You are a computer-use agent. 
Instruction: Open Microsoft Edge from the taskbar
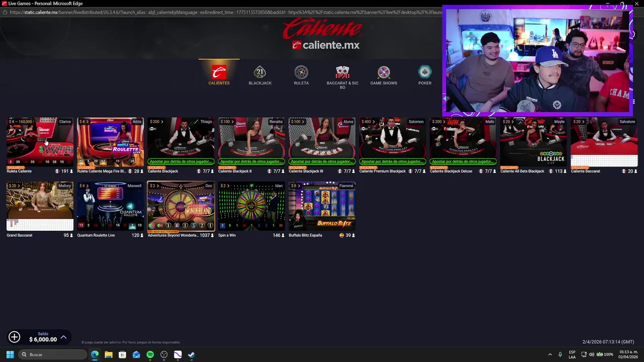(x=95, y=354)
